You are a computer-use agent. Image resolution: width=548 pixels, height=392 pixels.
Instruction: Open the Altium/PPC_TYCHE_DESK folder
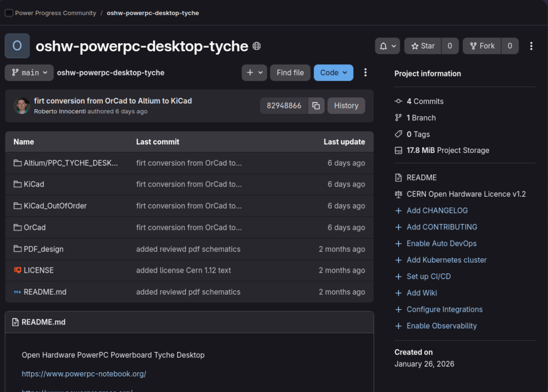[x=71, y=163]
